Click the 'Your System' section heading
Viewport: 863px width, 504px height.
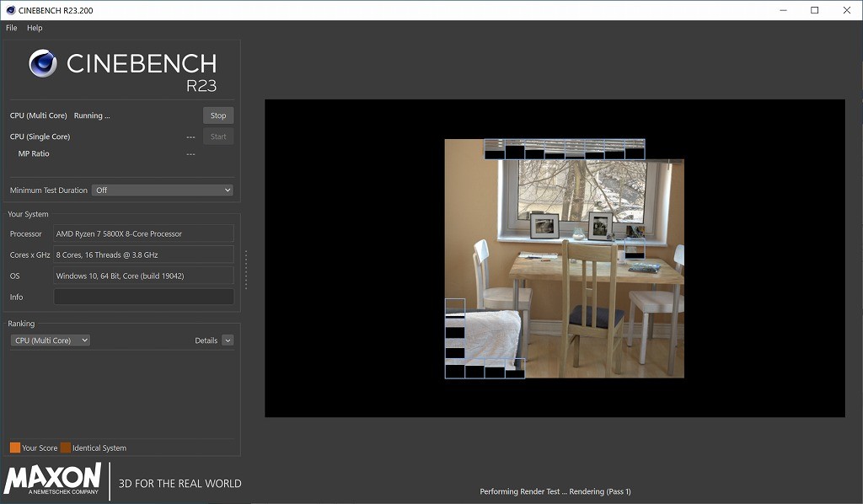[28, 214]
